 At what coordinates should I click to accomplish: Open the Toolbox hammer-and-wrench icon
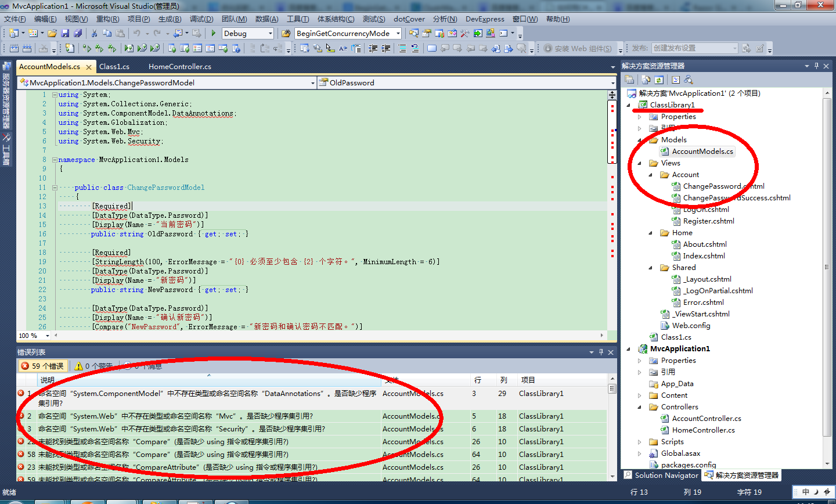(x=464, y=33)
